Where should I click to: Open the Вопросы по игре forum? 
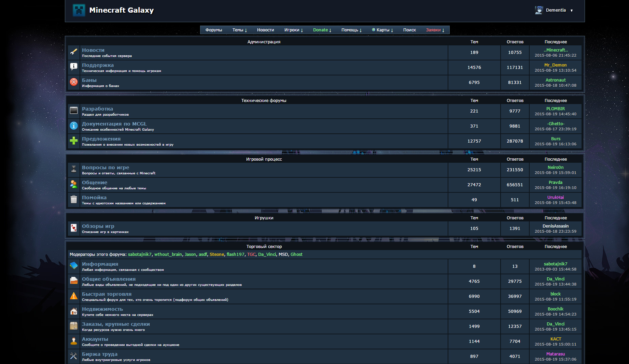[x=106, y=168]
